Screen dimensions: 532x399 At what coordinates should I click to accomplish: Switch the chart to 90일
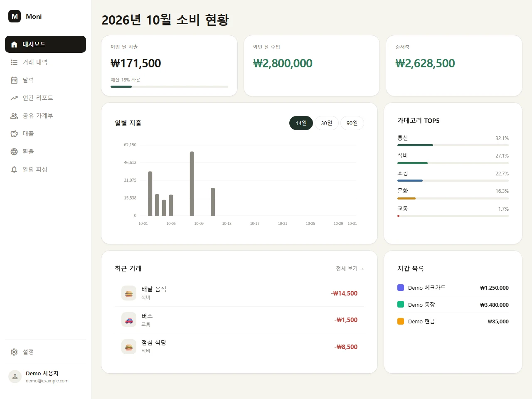(352, 123)
